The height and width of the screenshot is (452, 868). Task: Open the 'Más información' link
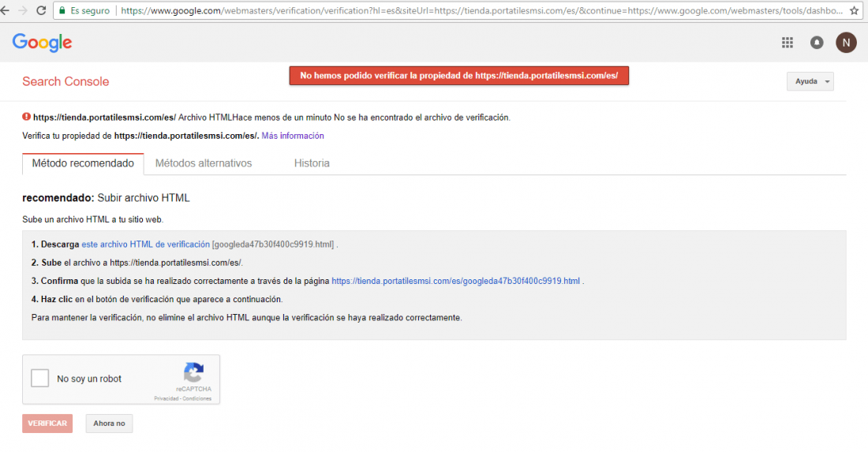click(293, 136)
